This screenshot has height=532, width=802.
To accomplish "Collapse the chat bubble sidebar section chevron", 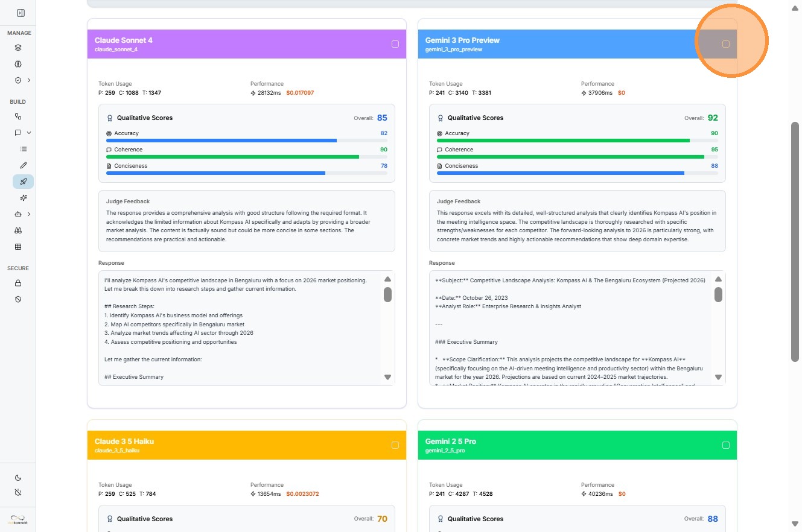I will [x=29, y=133].
